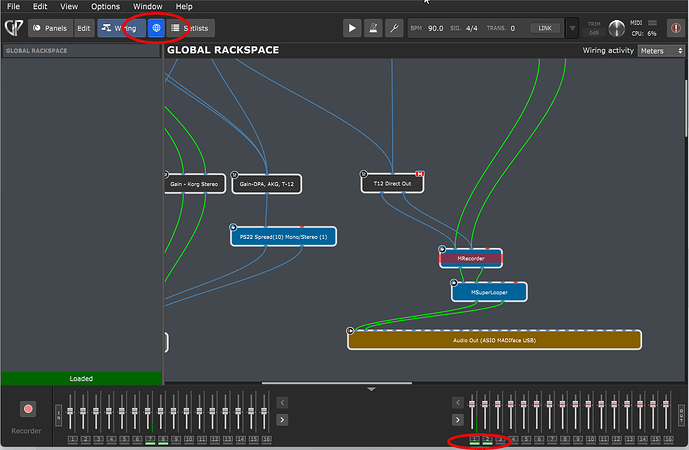Open the File menu
Screen dimensions: 689x450
pos(14,6)
